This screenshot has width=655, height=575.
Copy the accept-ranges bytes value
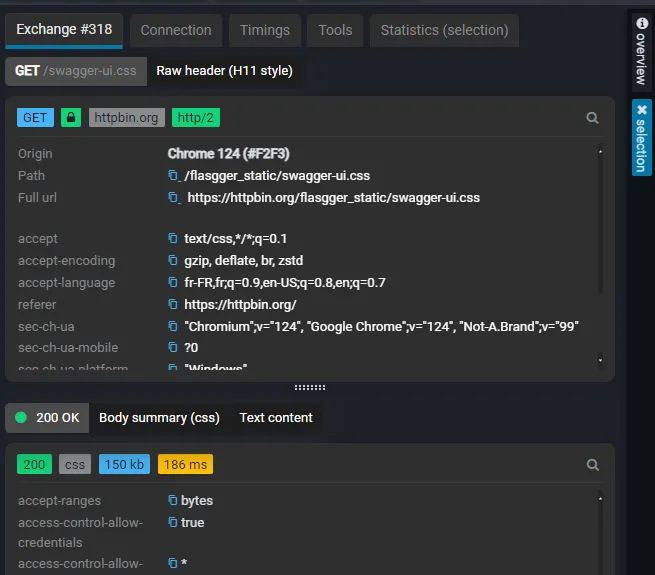tap(173, 500)
